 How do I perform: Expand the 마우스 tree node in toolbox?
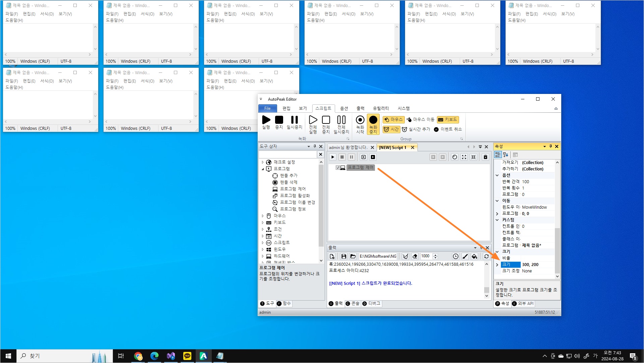coord(263,216)
